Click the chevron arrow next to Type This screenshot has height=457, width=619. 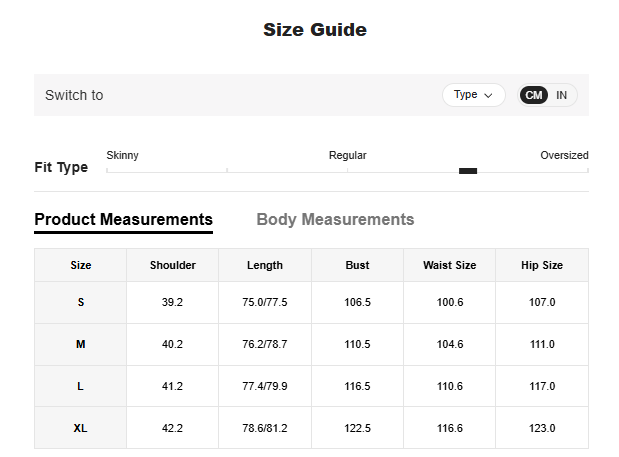click(x=488, y=96)
